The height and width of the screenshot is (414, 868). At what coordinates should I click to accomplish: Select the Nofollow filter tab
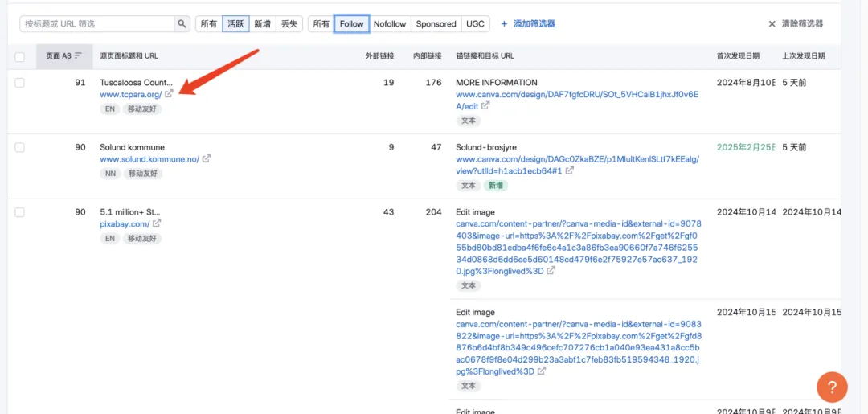coord(390,24)
